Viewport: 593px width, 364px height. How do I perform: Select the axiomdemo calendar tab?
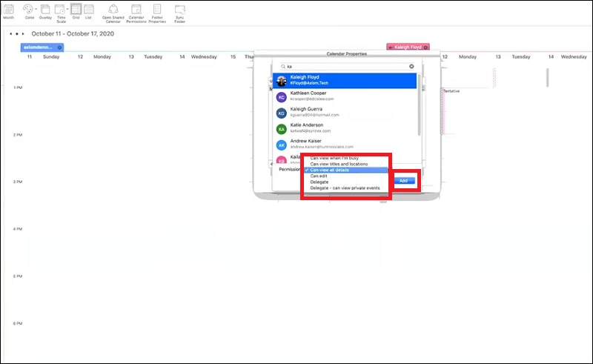tap(38, 47)
